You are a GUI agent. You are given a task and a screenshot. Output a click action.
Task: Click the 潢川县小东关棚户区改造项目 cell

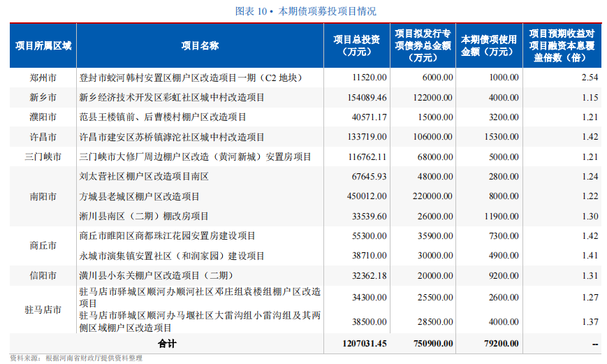coord(156,275)
